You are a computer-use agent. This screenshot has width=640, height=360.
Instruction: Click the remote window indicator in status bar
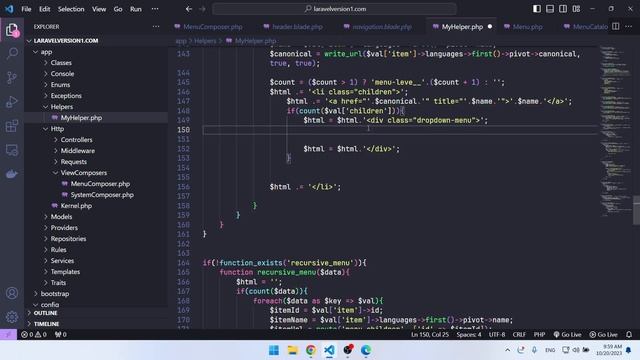(x=8, y=335)
